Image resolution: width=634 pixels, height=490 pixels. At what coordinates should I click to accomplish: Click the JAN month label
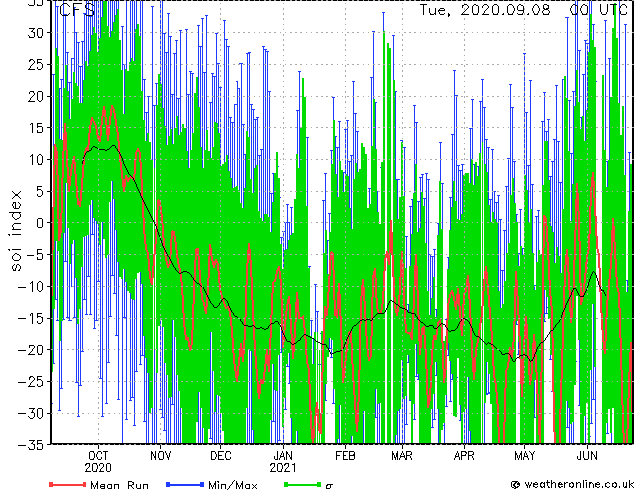tap(283, 456)
